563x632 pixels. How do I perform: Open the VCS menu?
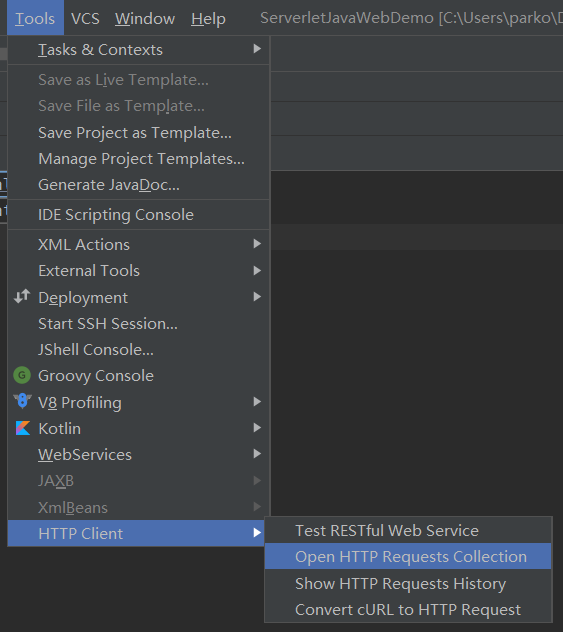pos(85,19)
